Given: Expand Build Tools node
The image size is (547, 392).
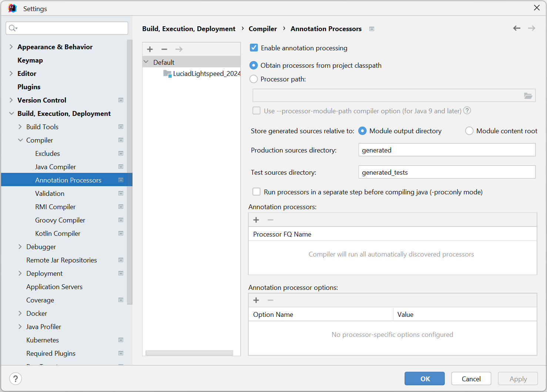Looking at the screenshot, I should tap(20, 127).
